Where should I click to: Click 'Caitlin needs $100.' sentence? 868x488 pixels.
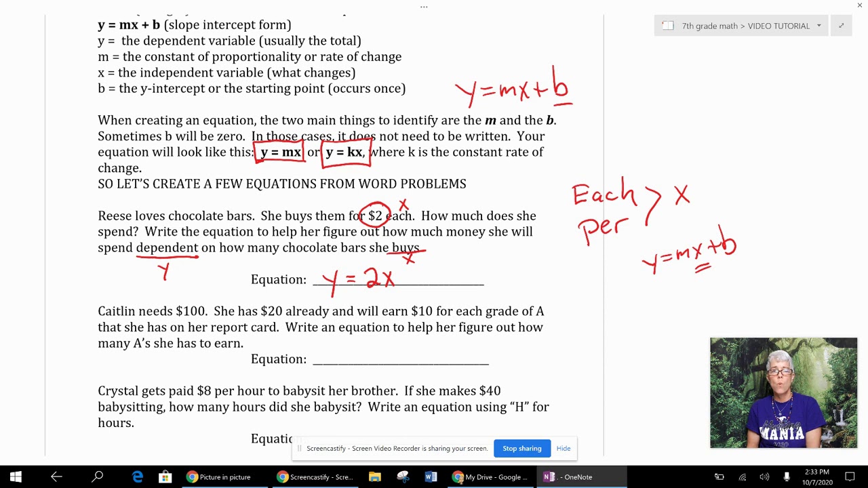coord(153,312)
